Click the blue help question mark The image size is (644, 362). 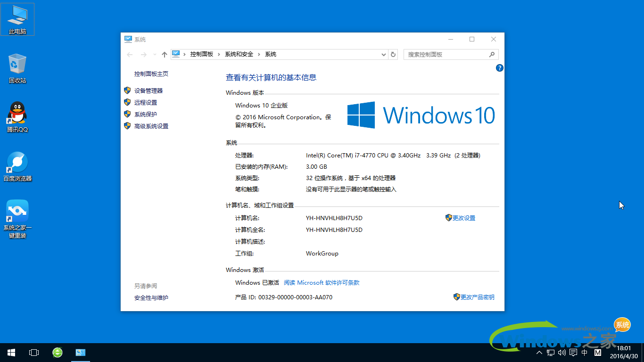499,68
